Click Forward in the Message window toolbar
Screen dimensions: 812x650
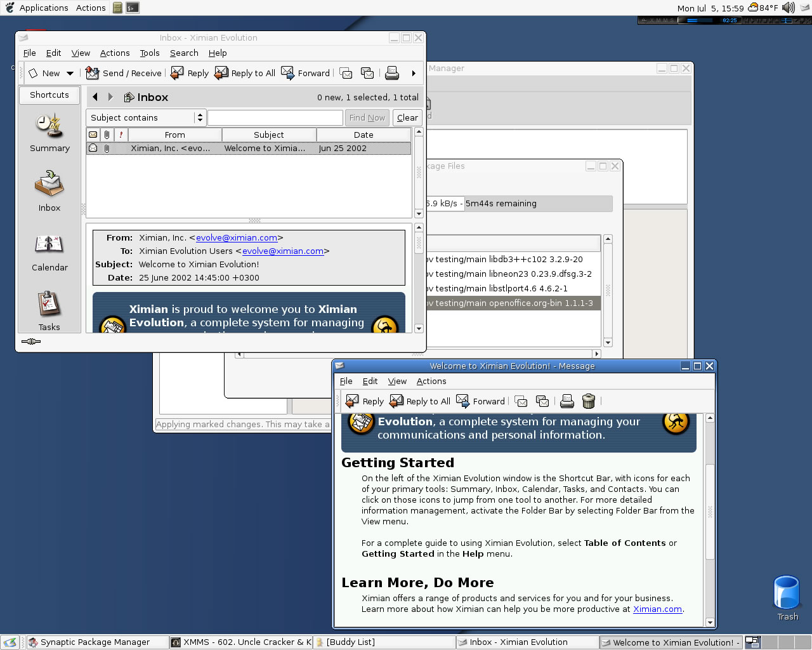(x=480, y=401)
